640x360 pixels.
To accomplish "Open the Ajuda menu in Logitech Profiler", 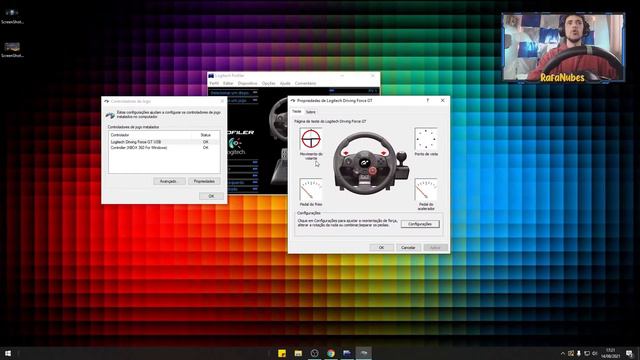I will click(x=285, y=83).
